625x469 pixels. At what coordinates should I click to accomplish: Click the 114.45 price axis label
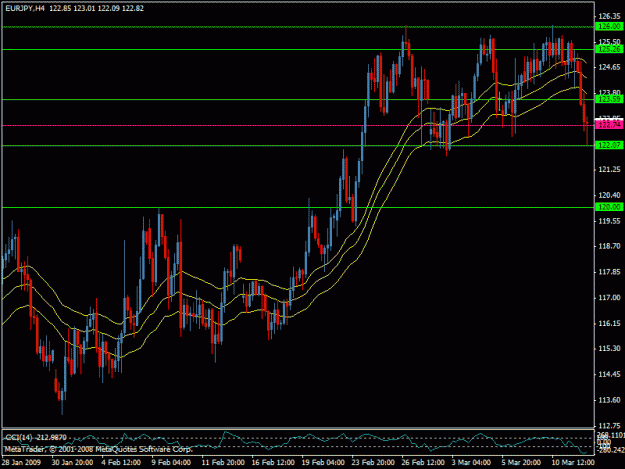coord(609,374)
